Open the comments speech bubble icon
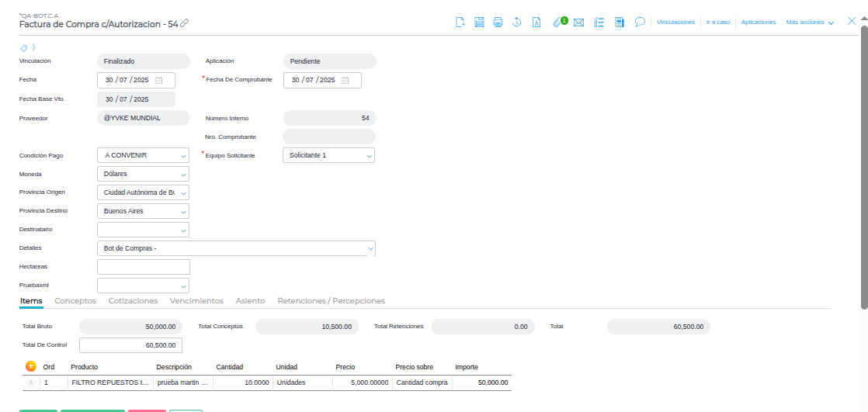Image resolution: width=868 pixels, height=412 pixels. 640,23
